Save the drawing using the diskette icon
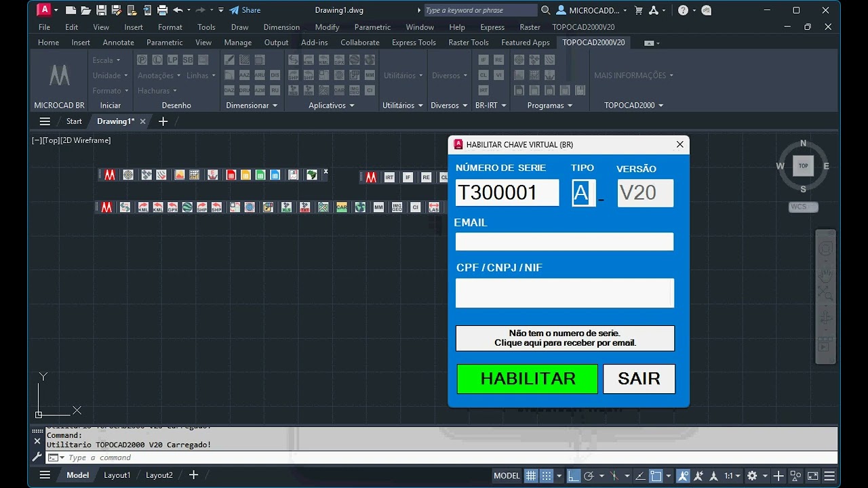The width and height of the screenshot is (868, 488). point(101,10)
